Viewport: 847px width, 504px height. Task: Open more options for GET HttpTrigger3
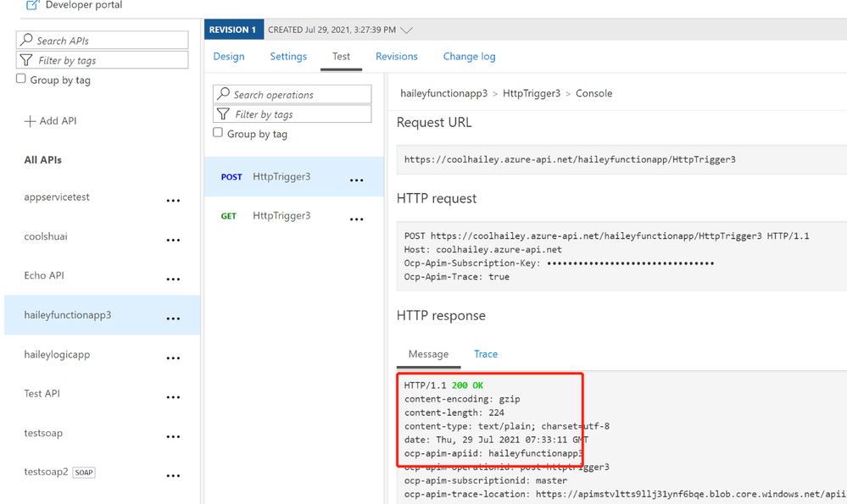coord(356,219)
